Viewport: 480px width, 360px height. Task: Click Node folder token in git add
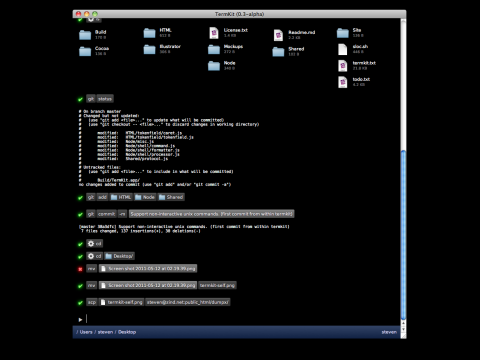click(x=145, y=197)
